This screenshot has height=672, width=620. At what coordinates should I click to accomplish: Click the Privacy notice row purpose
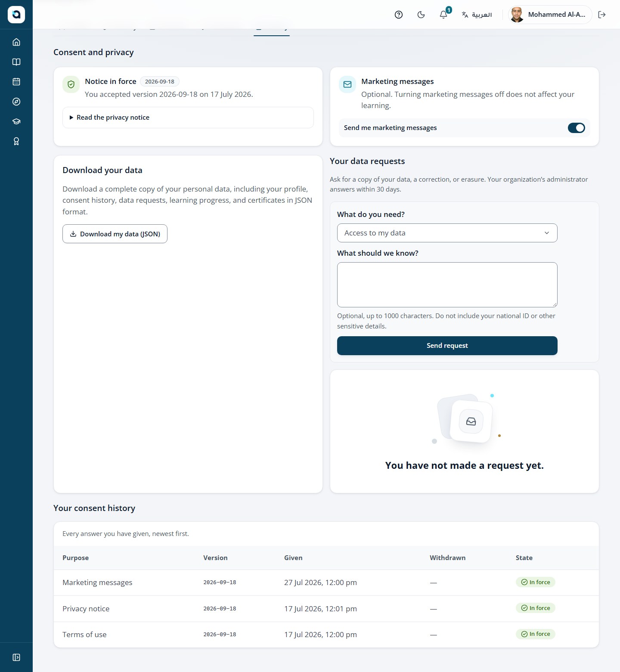tap(86, 609)
